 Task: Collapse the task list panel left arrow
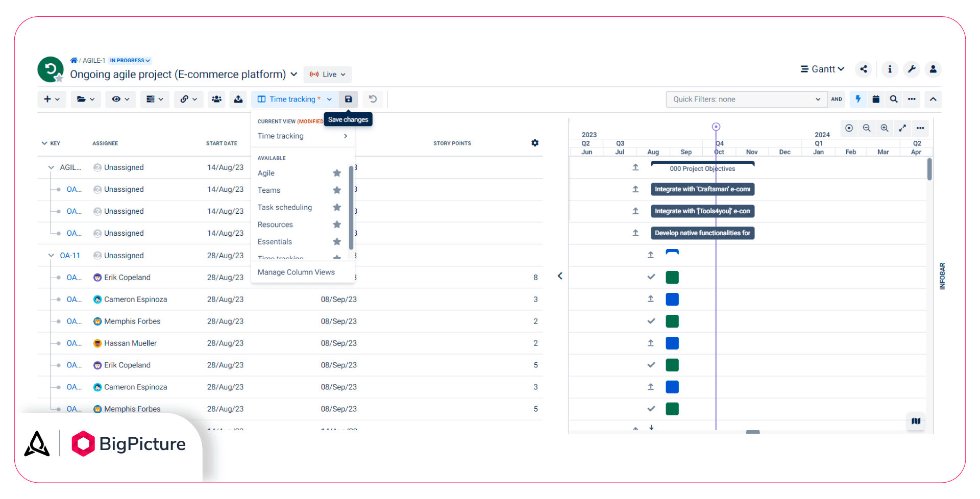pos(560,276)
